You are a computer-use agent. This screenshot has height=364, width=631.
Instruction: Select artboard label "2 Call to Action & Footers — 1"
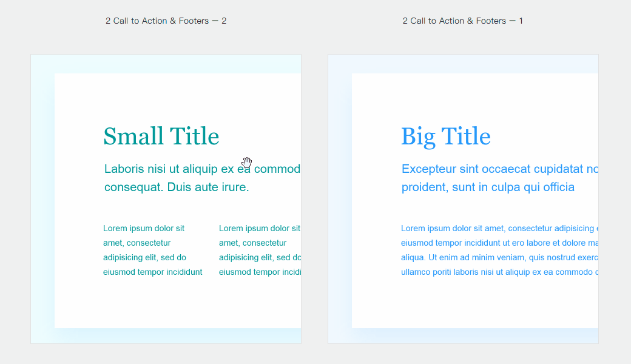pos(462,21)
